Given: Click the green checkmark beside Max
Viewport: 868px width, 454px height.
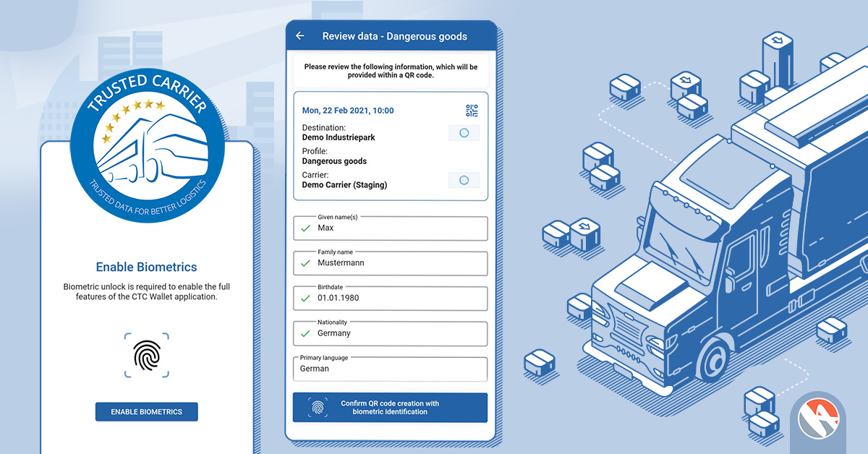Looking at the screenshot, I should pos(305,228).
